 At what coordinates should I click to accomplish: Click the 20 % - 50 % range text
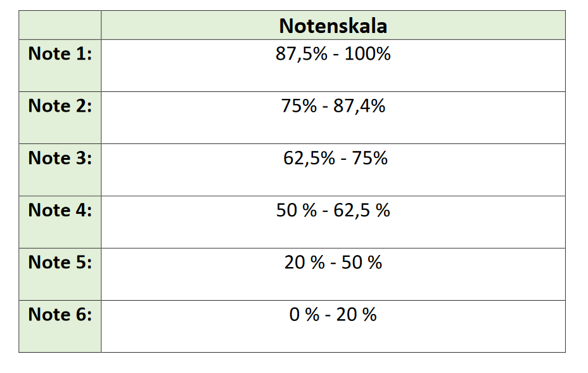(333, 262)
